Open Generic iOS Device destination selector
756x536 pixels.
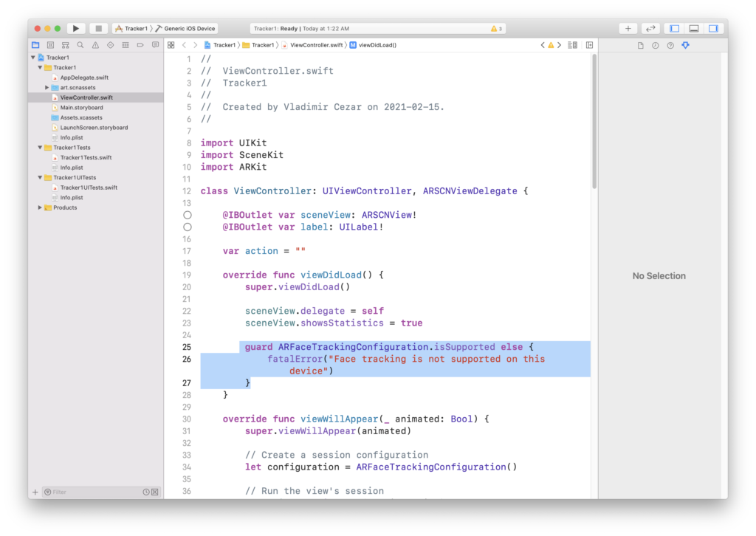point(185,29)
